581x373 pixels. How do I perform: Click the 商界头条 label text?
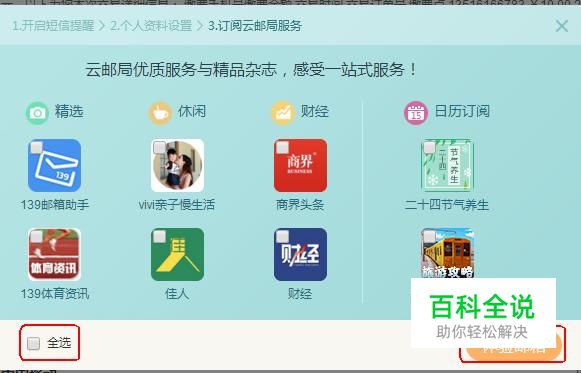tap(300, 204)
